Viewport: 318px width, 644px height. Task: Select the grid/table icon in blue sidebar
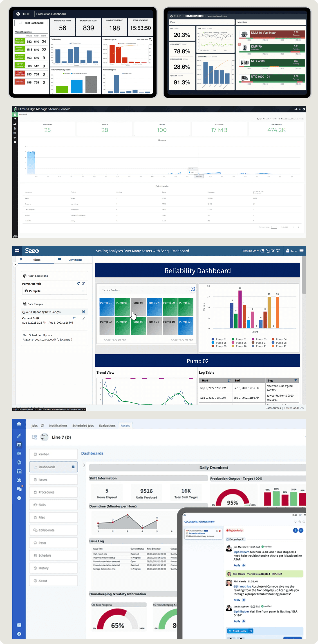[x=19, y=445]
